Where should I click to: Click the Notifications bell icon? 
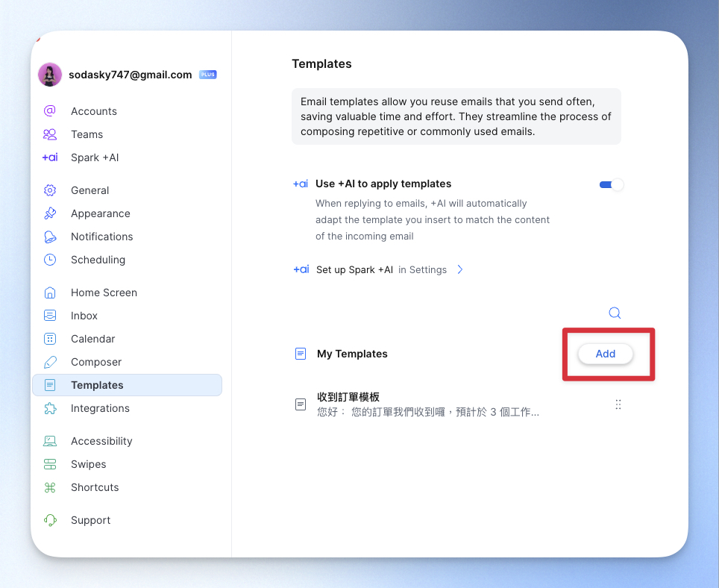50,237
